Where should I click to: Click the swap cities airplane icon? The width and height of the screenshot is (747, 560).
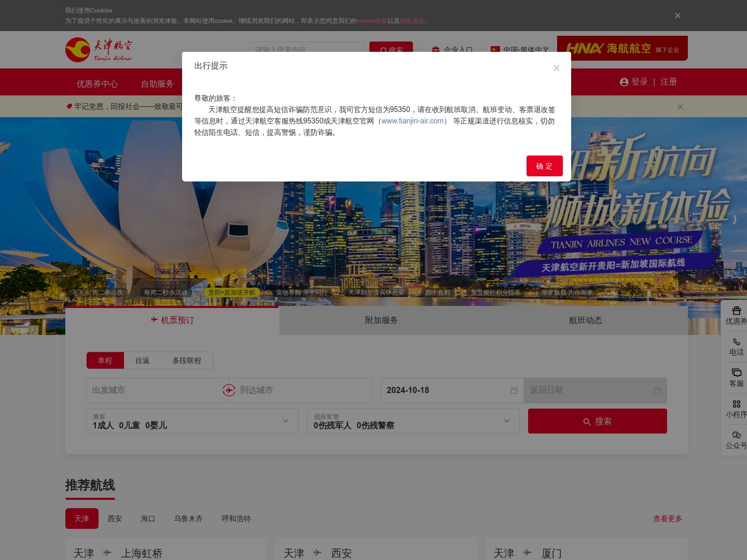pyautogui.click(x=229, y=390)
